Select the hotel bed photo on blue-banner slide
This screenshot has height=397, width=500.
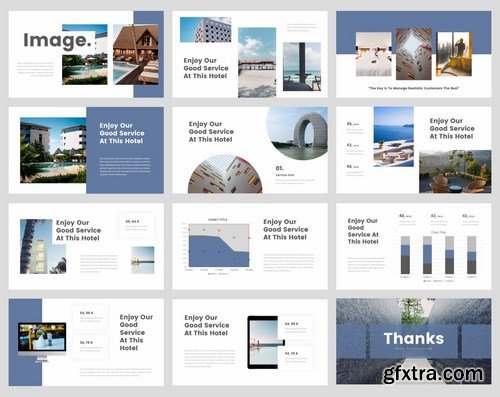click(374, 54)
